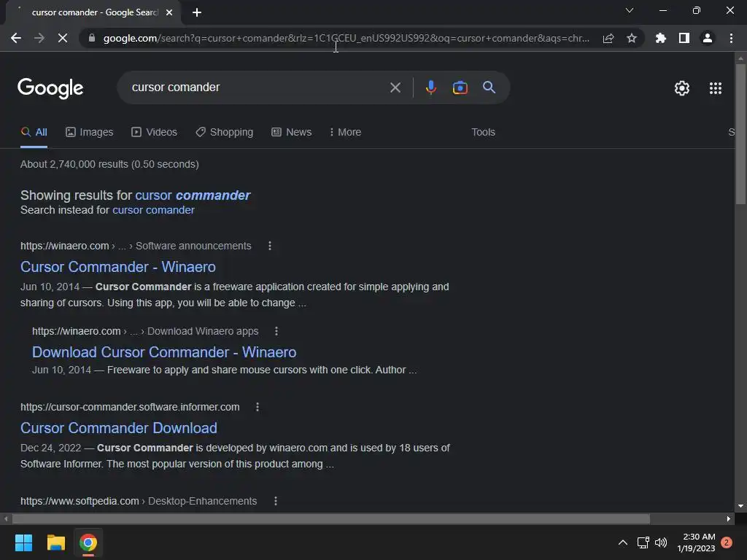Click the horizontal scrollbar thumb
The image size is (747, 560).
coord(331,518)
